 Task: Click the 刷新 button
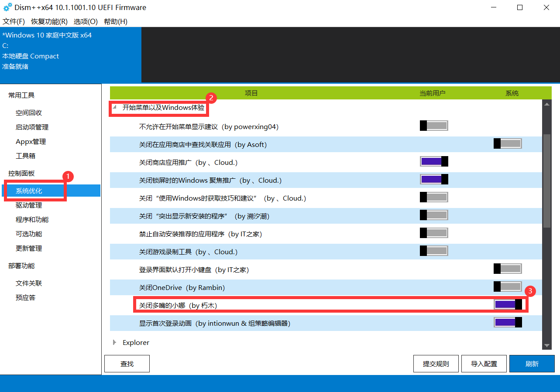point(532,364)
